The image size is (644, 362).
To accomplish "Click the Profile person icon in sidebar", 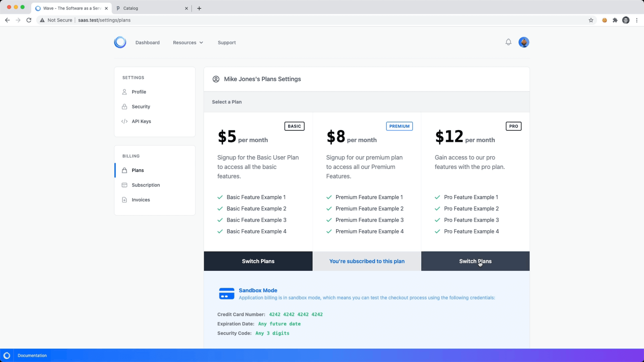I will (x=125, y=92).
